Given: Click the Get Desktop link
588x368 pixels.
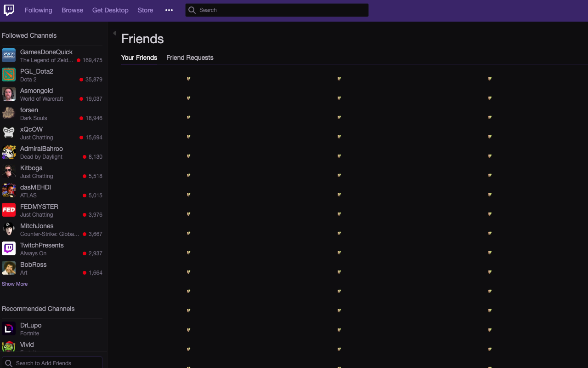Looking at the screenshot, I should [110, 10].
